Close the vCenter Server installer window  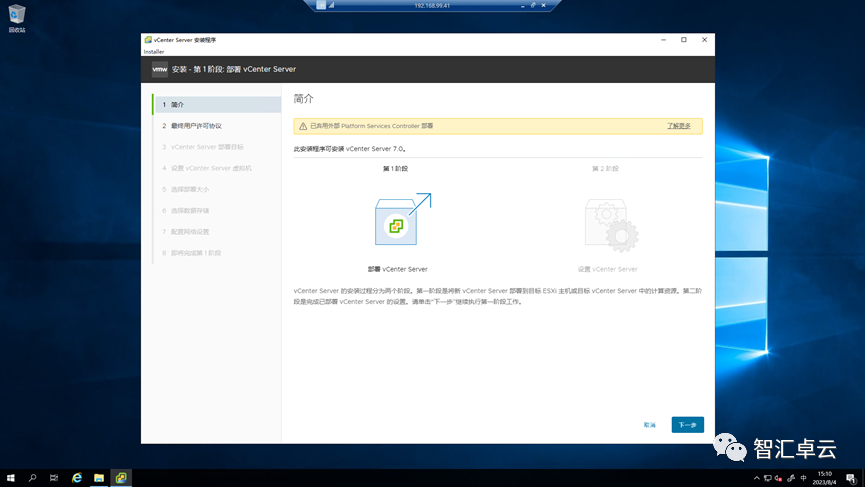click(704, 40)
